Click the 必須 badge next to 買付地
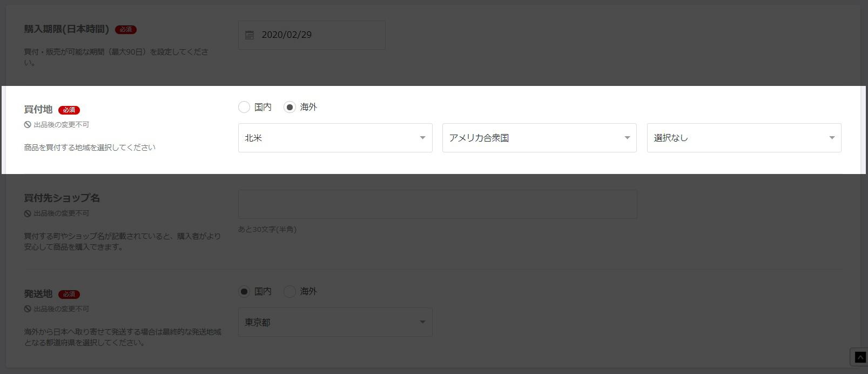868x374 pixels. [69, 110]
